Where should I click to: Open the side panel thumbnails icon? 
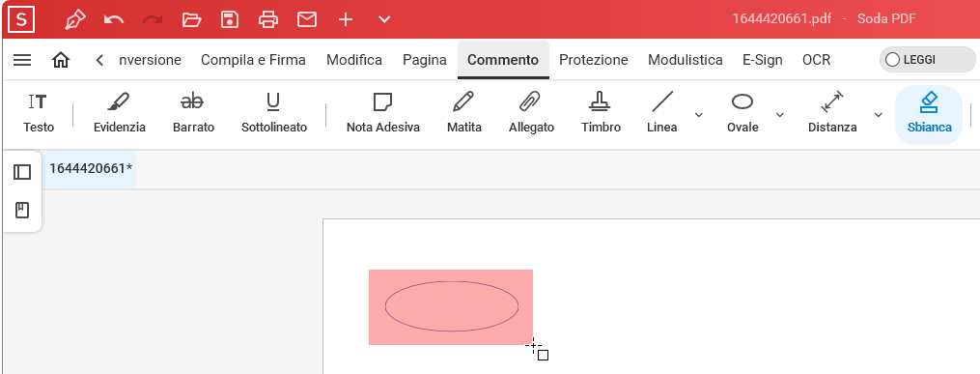click(22, 171)
